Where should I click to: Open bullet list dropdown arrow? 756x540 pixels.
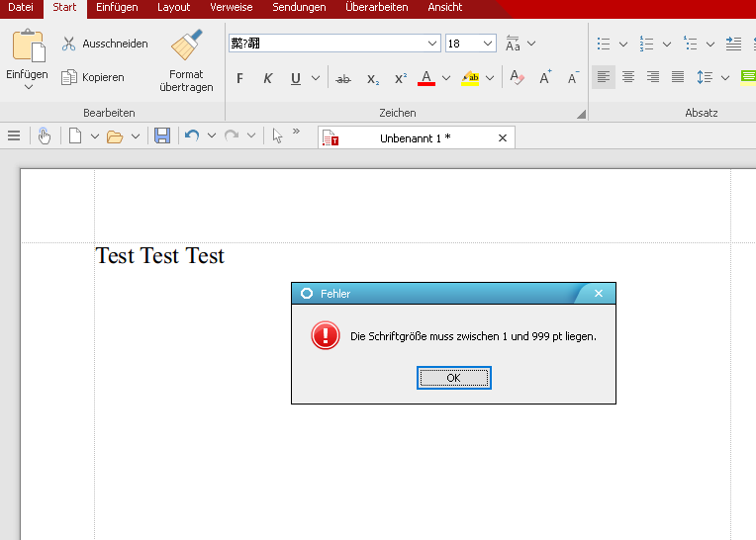point(623,44)
